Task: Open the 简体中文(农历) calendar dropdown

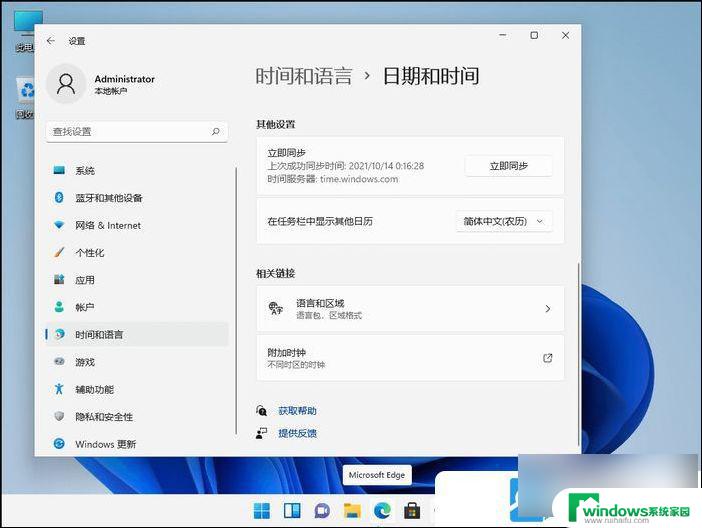Action: pyautogui.click(x=504, y=221)
